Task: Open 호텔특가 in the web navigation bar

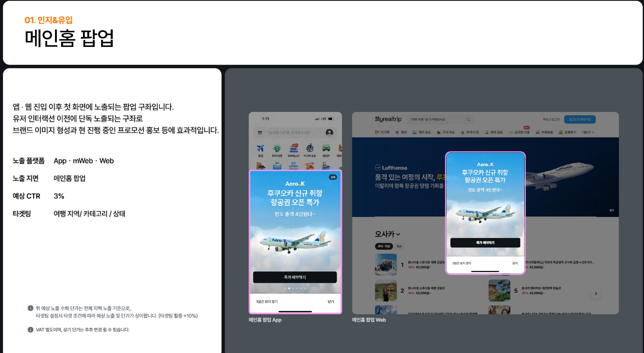Action: [x=567, y=132]
